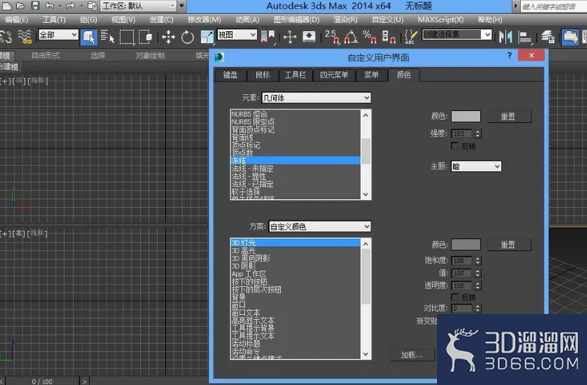Switch to the 鼠标 tab
This screenshot has height=385, width=587.
pos(263,75)
